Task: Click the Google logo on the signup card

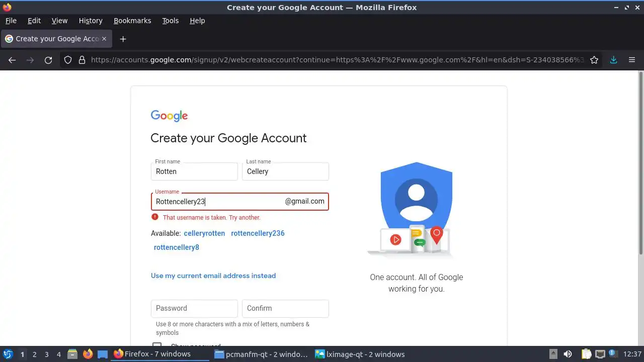Action: [169, 116]
